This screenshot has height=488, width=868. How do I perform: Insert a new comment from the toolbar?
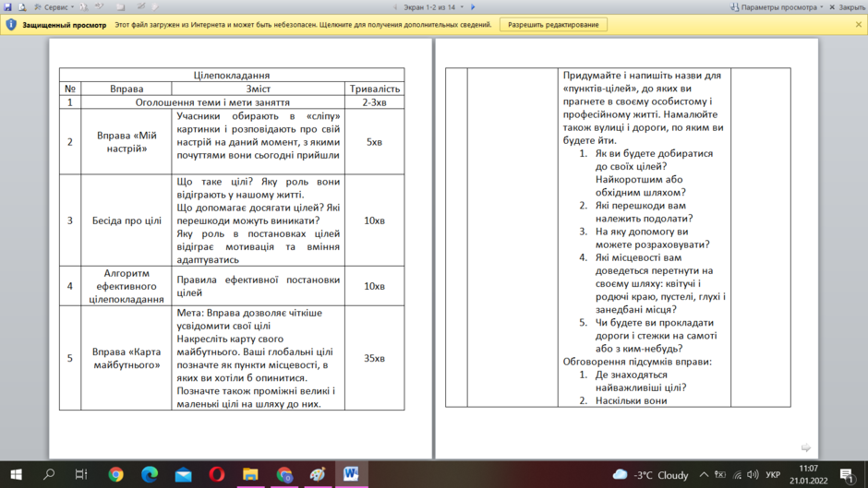coord(121,7)
